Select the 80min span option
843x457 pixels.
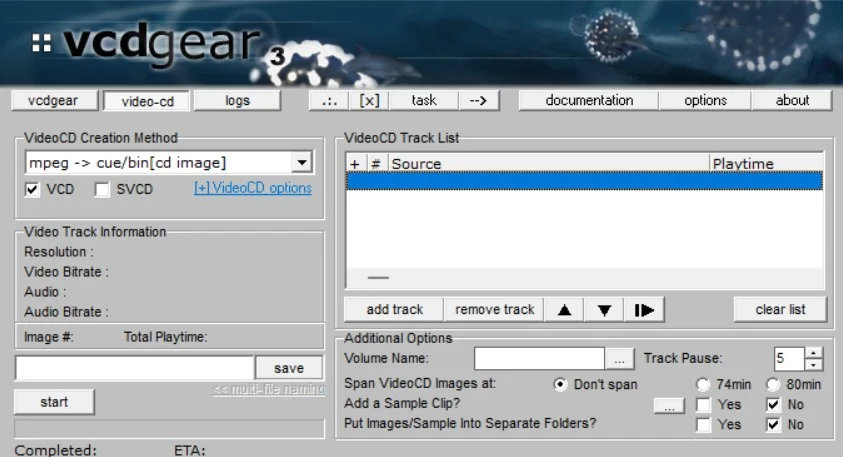pos(773,384)
